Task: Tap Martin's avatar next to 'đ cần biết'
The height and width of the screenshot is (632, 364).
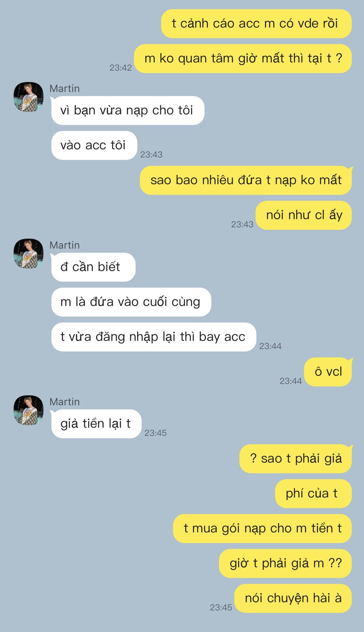Action: pos(28,254)
